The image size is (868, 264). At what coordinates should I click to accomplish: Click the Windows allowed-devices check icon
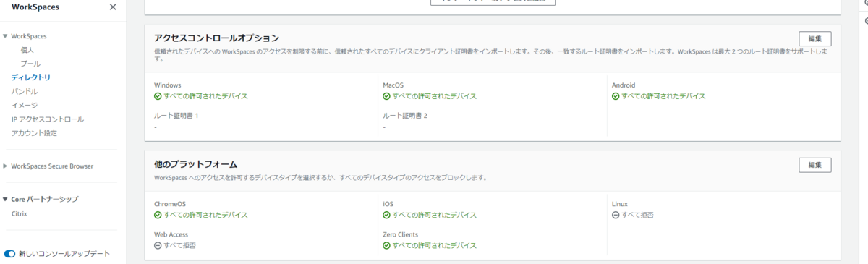click(x=158, y=96)
